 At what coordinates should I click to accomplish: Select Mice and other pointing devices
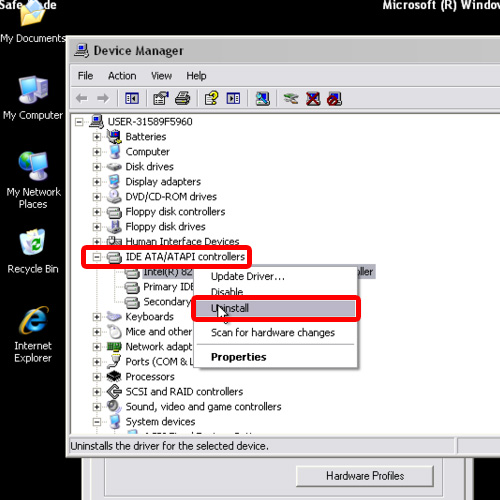click(159, 332)
